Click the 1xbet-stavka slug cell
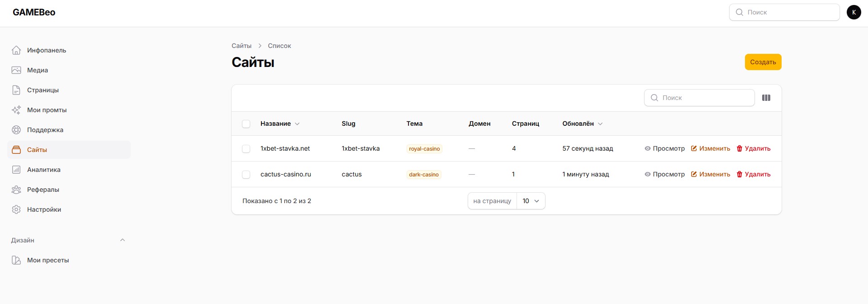Viewport: 868px width, 304px height. click(360, 148)
